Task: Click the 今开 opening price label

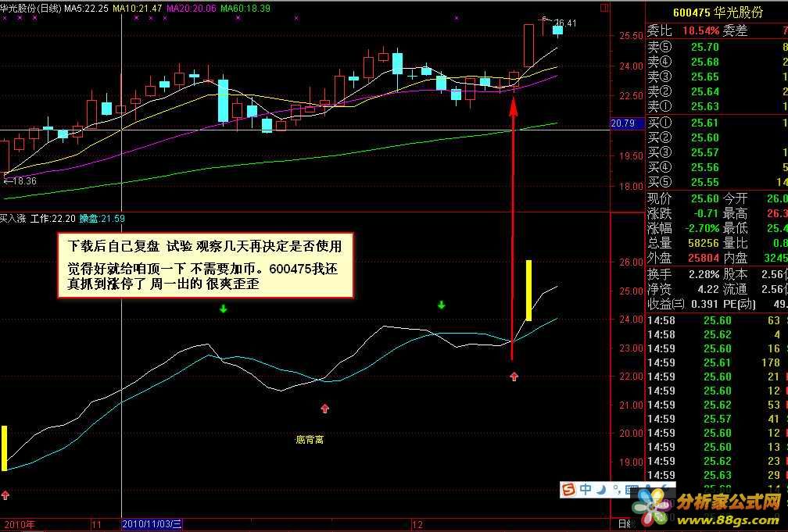Action: click(735, 199)
